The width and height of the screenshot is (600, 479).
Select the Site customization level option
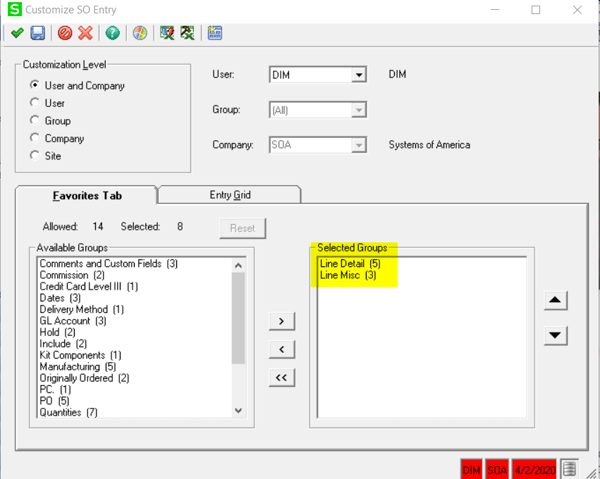pos(36,155)
